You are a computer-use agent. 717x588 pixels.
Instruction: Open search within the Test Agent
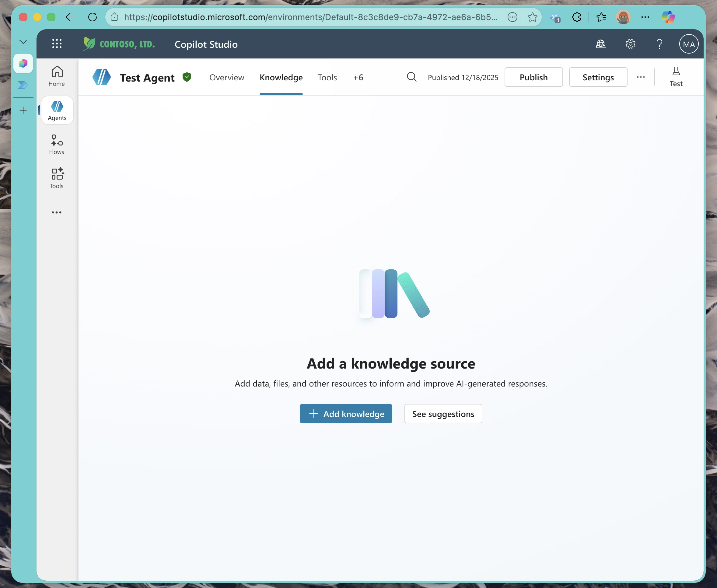411,77
